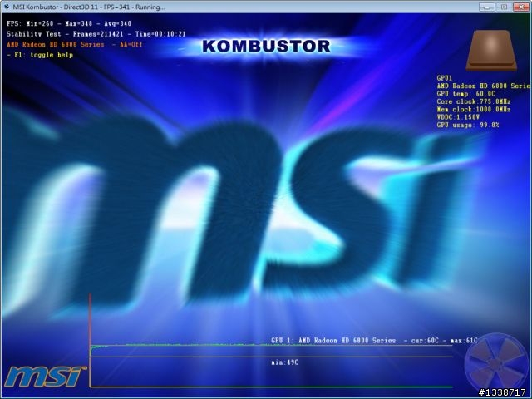The width and height of the screenshot is (532, 399).
Task: Click the orange 'AMD Radeon HD 6800 Series - AA=Off' text
Action: pos(75,44)
